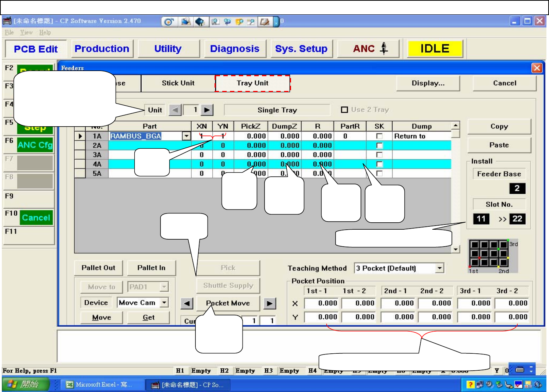The width and height of the screenshot is (549, 392).
Task: Click the keyboard language bar icon
Action: (520, 370)
